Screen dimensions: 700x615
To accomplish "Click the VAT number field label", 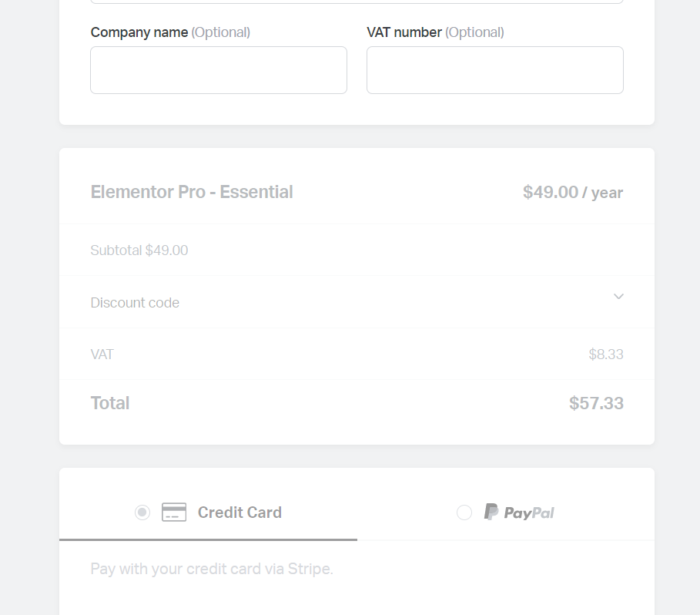I will (x=404, y=32).
